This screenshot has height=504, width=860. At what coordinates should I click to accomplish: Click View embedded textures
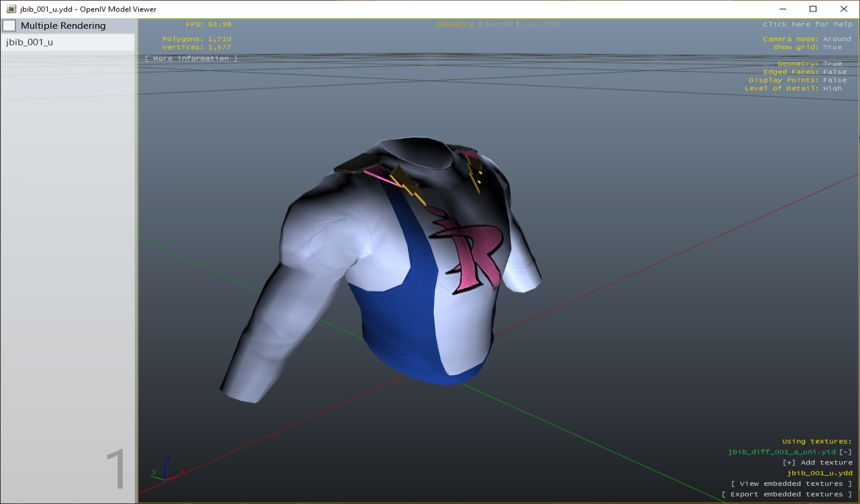pos(791,484)
